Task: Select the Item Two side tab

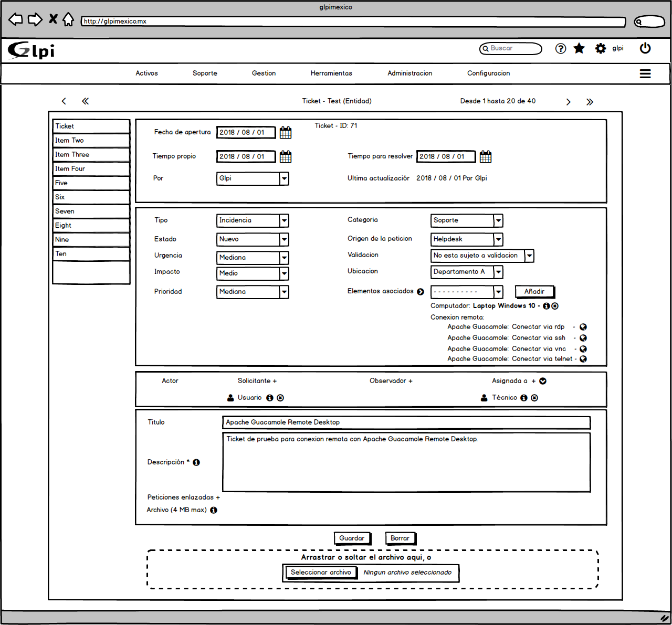Action: tap(91, 141)
